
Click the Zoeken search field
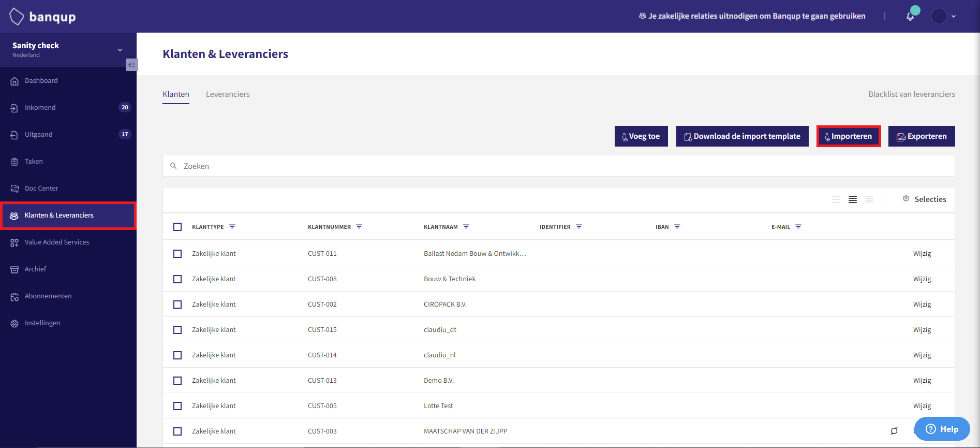point(559,166)
